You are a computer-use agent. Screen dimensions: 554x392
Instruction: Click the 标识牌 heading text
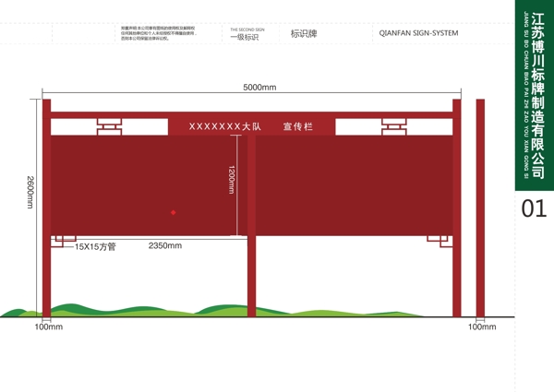tap(304, 34)
